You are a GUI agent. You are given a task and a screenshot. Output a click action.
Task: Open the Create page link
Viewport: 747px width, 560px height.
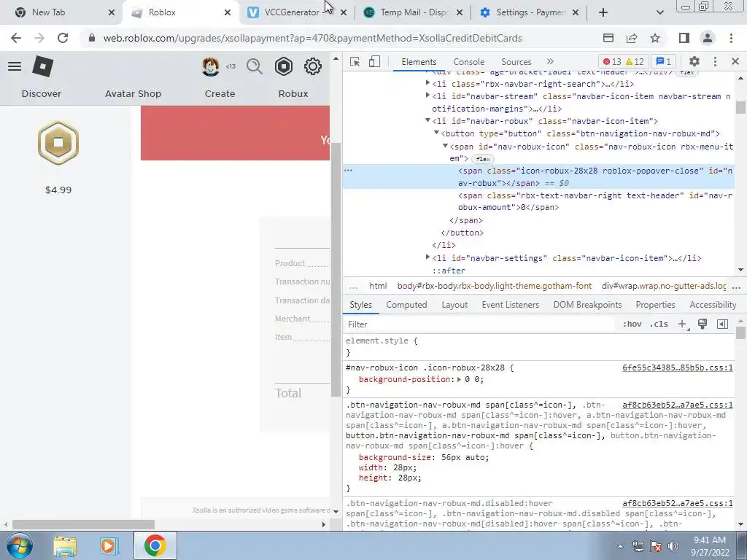[220, 94]
